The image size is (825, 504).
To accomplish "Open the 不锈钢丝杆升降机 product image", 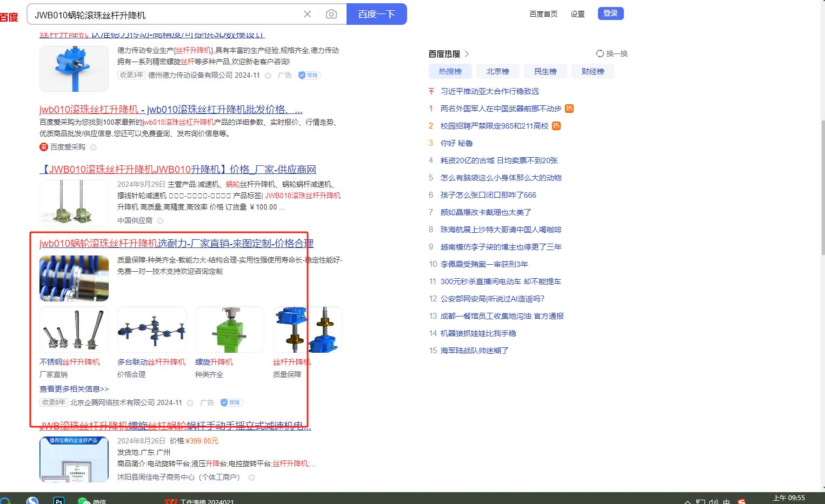I will pyautogui.click(x=74, y=330).
